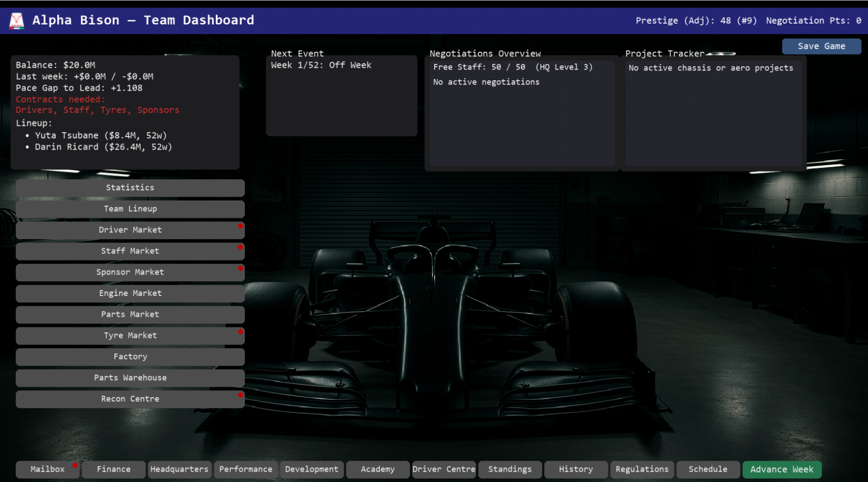This screenshot has height=482, width=868.
Task: Click the Alpha Bison team logo
Action: point(16,20)
